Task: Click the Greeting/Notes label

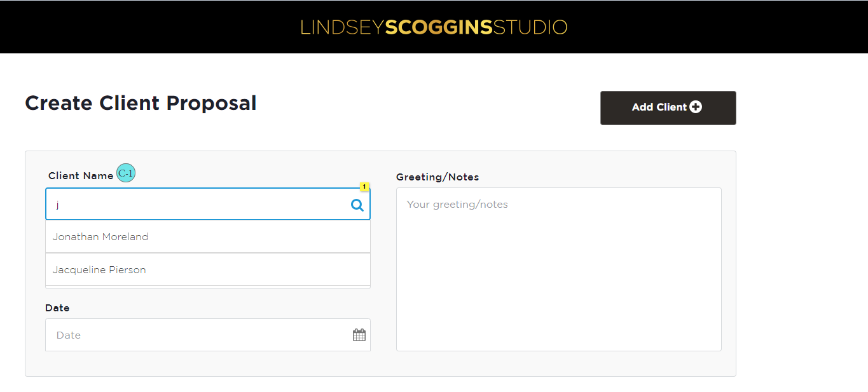Action: [437, 177]
